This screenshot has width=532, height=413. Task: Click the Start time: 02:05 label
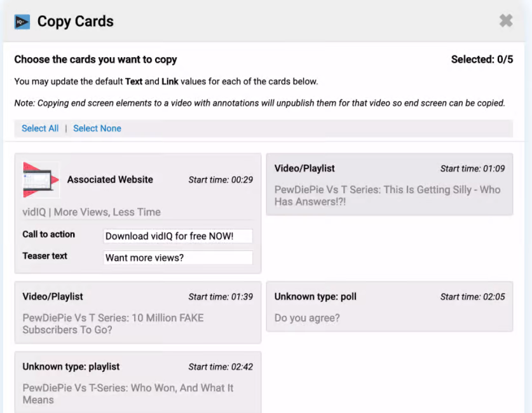pyautogui.click(x=473, y=297)
